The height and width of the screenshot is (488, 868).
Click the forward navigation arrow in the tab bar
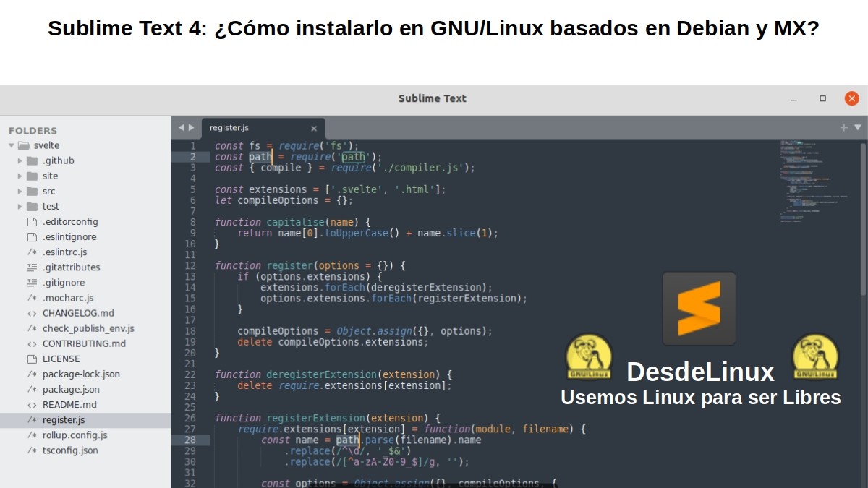click(x=190, y=127)
